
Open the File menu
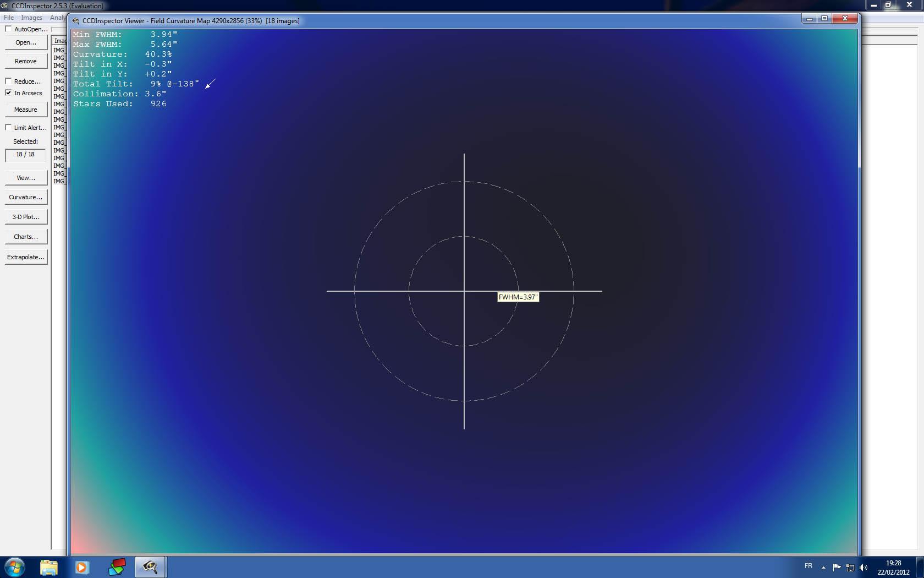click(9, 18)
